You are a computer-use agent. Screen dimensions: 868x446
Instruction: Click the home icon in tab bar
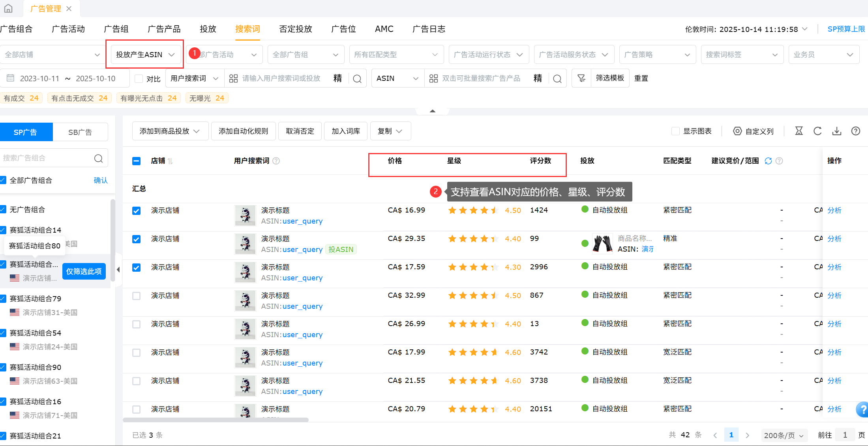click(x=8, y=8)
